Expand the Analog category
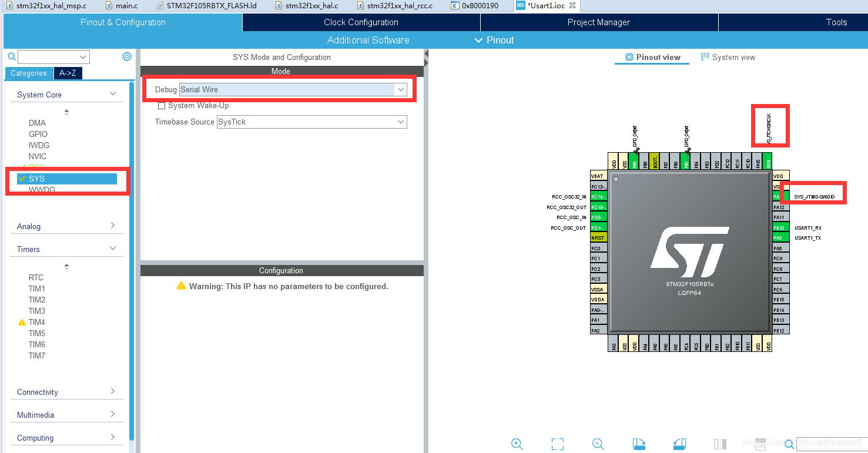Image resolution: width=868 pixels, height=453 pixels. tap(113, 226)
